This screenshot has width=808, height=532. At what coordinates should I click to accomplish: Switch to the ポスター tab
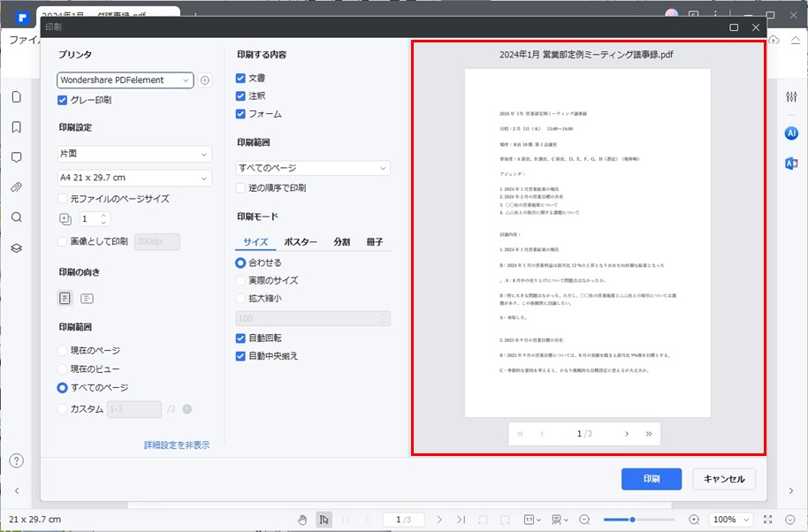[x=301, y=242]
